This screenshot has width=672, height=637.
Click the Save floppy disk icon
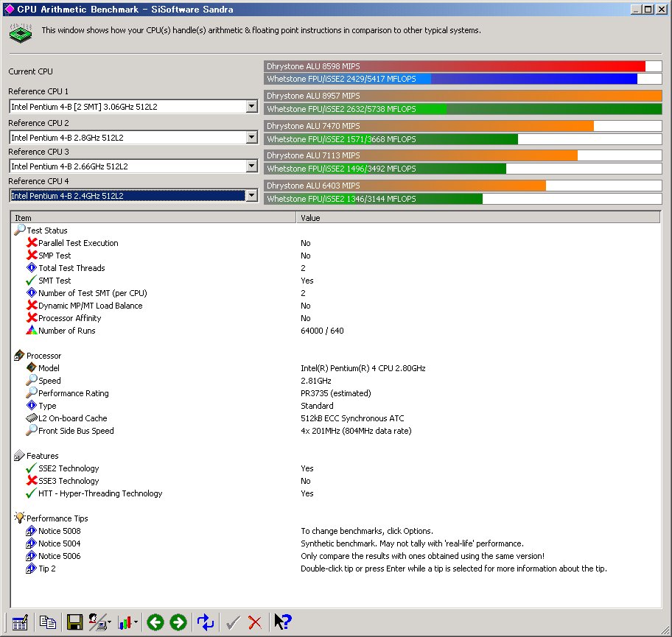pos(74,622)
